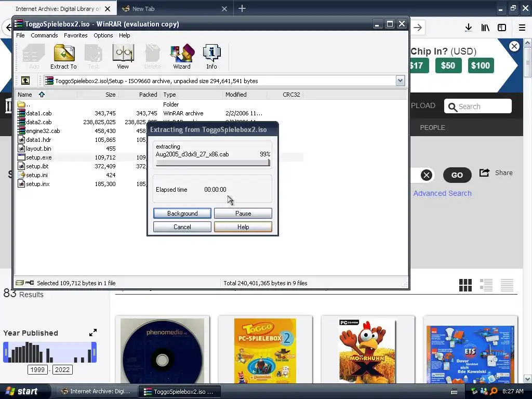Open the Advanced Search link
The image size is (532, 399).
[442, 193]
